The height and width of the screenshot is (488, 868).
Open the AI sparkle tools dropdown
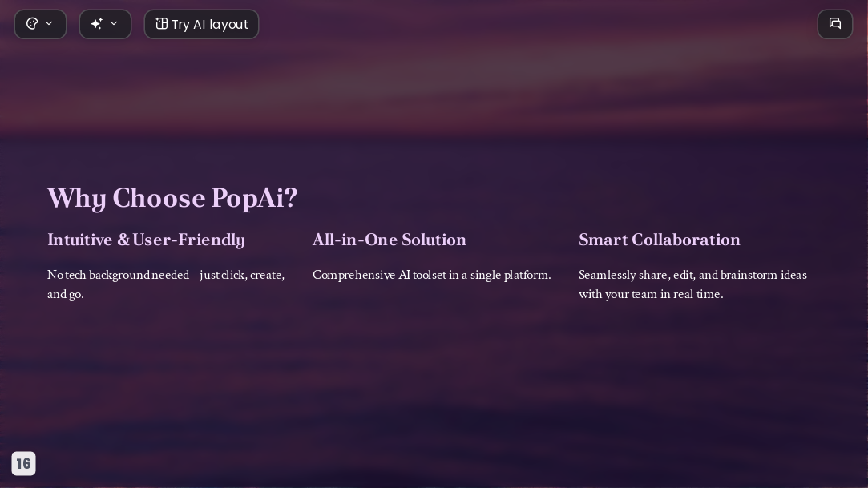pos(105,24)
